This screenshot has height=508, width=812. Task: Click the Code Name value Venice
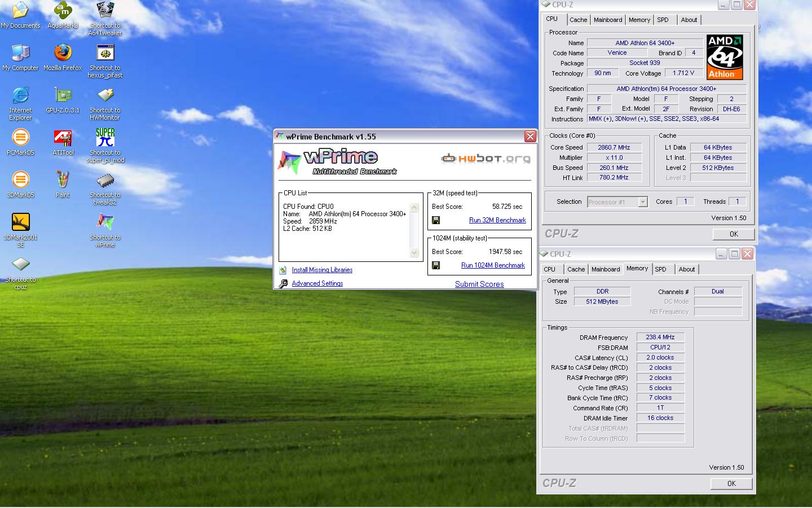(x=617, y=52)
